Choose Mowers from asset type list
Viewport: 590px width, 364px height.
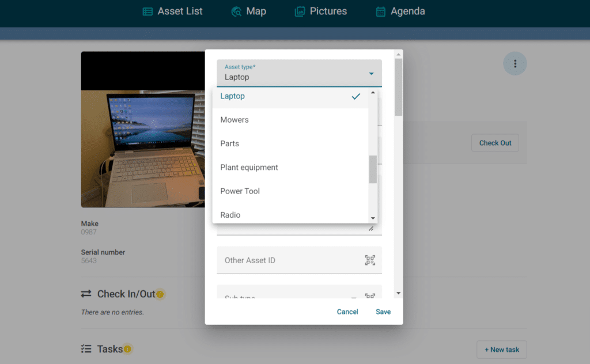(235, 120)
